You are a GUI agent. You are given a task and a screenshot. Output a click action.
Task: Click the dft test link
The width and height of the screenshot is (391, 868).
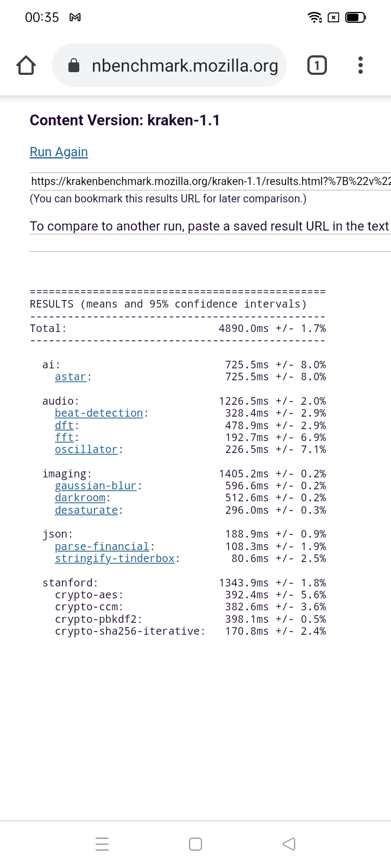click(x=64, y=425)
